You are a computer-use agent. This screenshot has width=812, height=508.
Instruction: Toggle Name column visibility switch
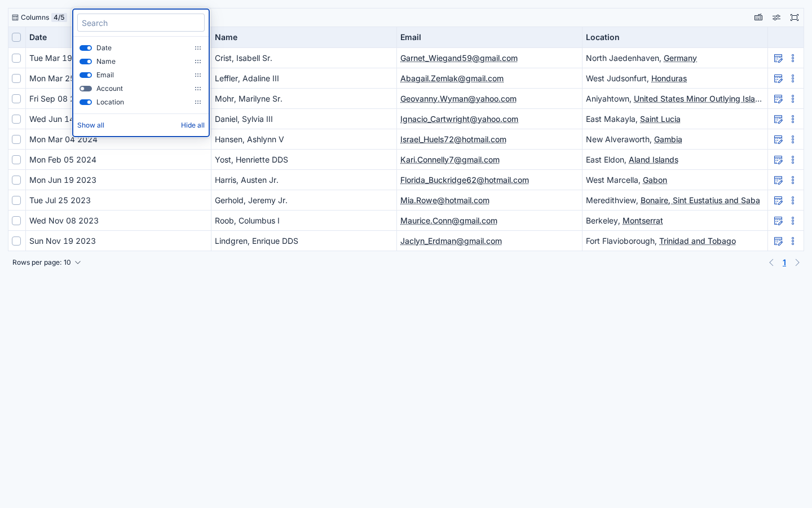click(x=86, y=62)
